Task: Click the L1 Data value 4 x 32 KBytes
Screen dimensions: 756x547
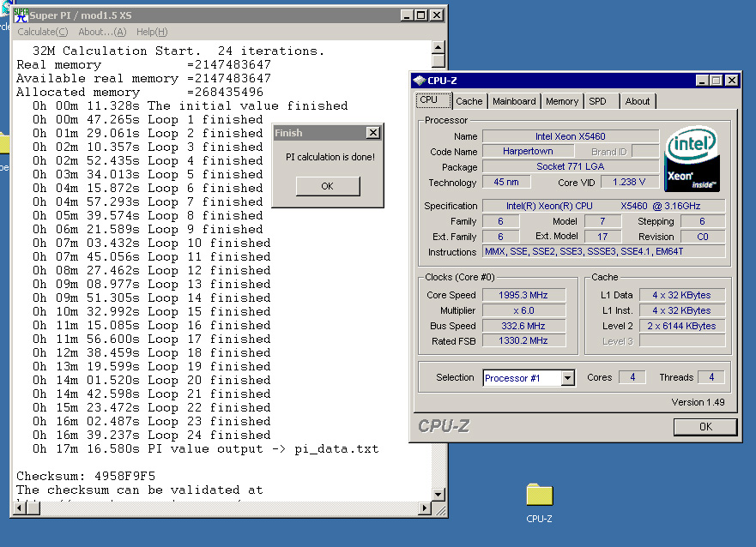Action: pos(681,295)
